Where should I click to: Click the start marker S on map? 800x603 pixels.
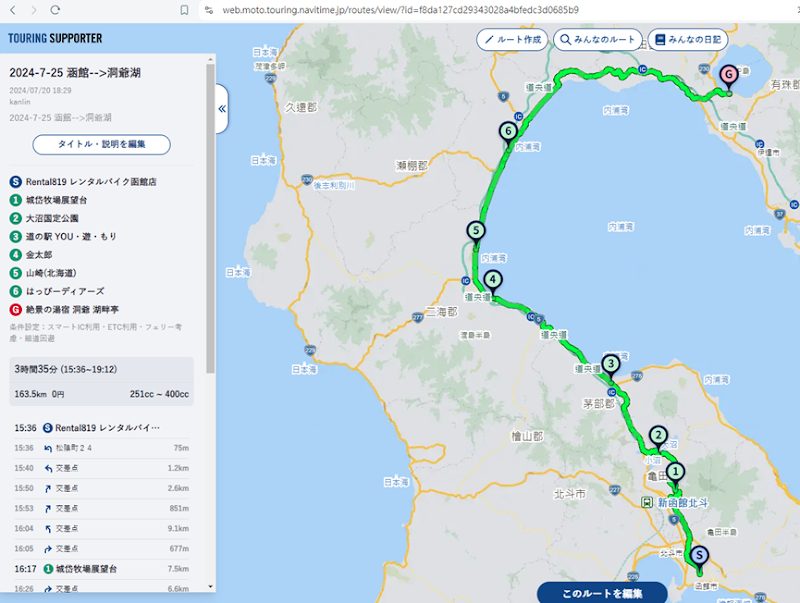click(x=699, y=556)
